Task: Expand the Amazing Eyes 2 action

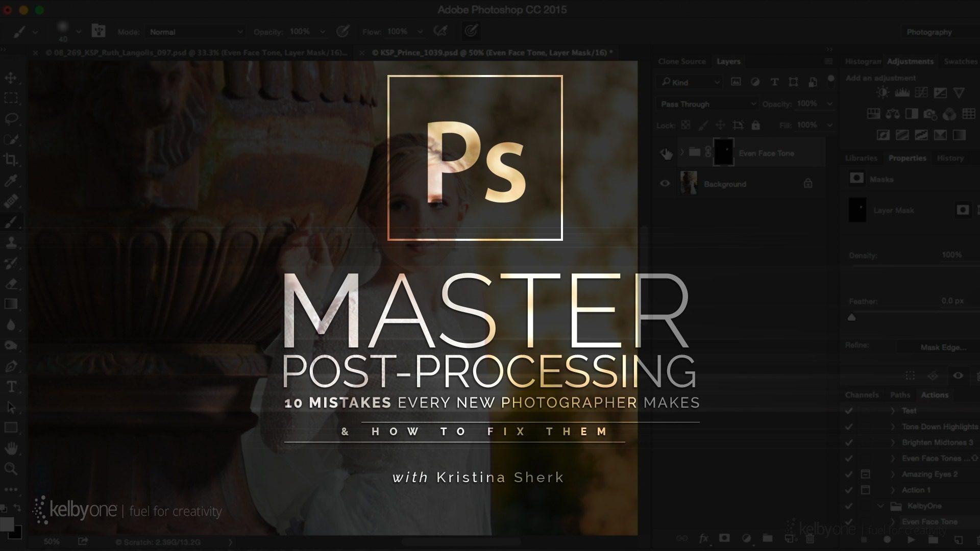Action: 893,474
